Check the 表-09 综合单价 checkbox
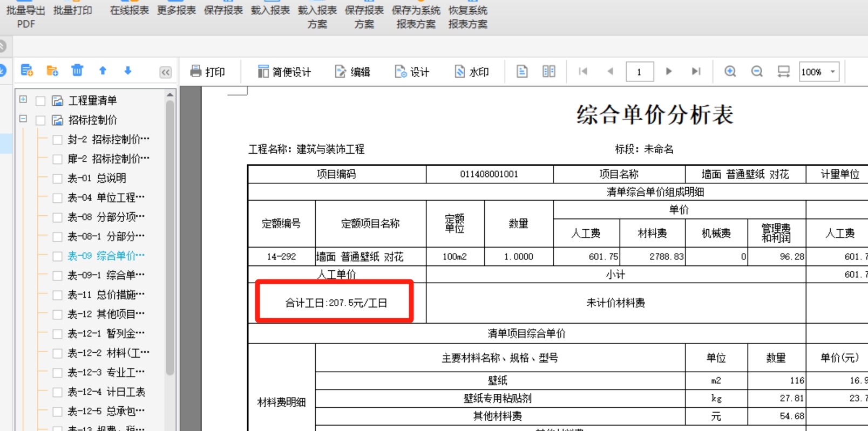868x431 pixels. (x=57, y=256)
